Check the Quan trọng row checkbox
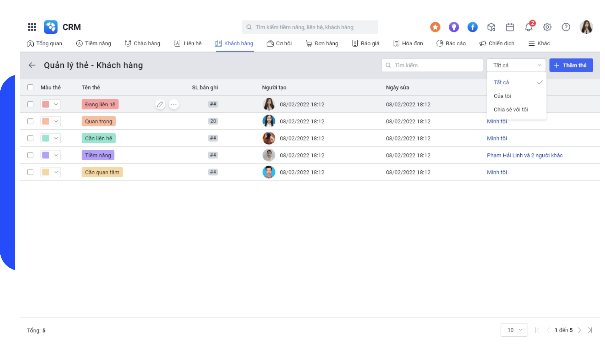 point(30,121)
